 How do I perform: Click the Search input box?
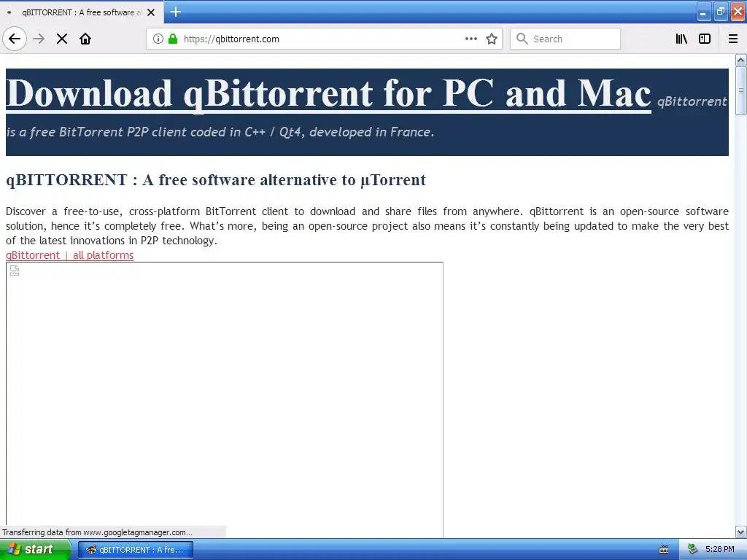[565, 39]
